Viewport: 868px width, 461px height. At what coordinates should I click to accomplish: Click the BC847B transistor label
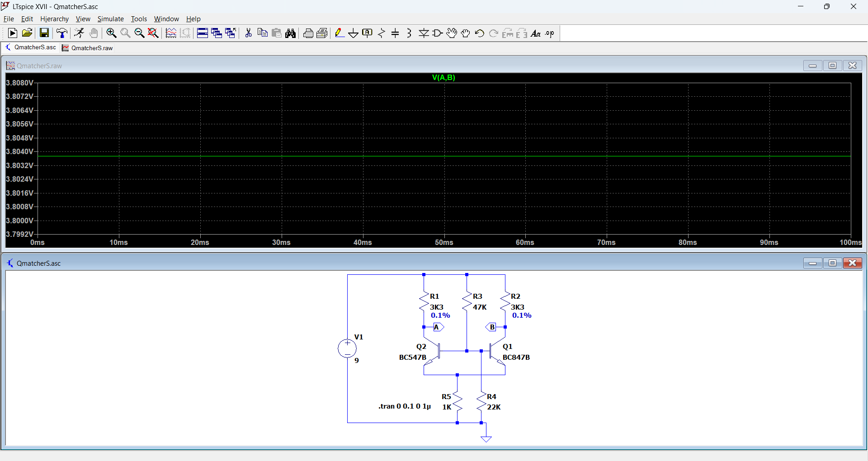tap(516, 358)
